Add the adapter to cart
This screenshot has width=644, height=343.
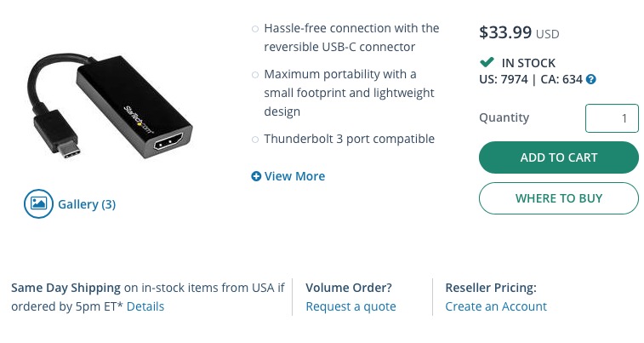coord(559,157)
